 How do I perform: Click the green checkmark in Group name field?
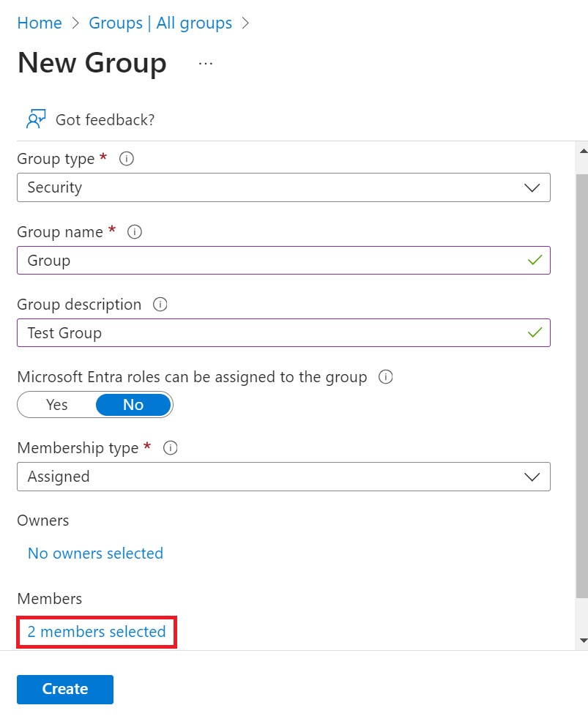coord(535,260)
